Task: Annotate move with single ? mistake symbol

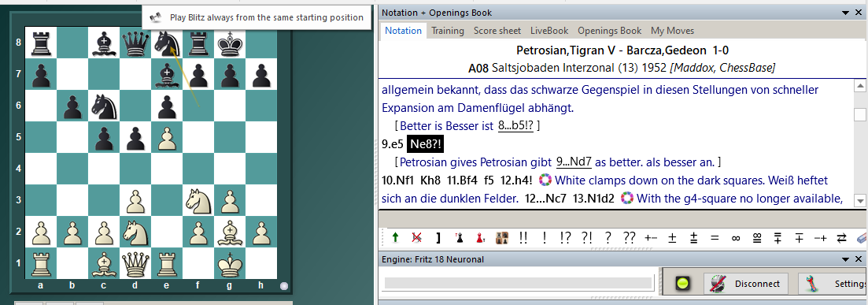Action: pos(608,238)
